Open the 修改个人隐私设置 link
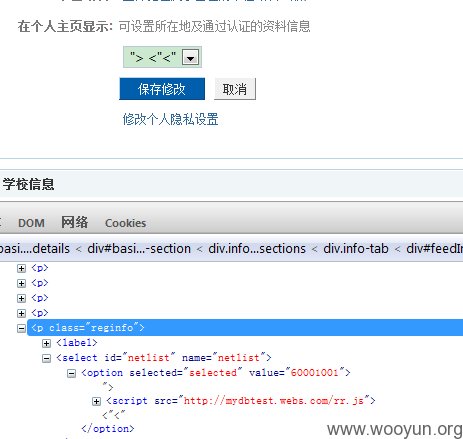 coord(170,119)
